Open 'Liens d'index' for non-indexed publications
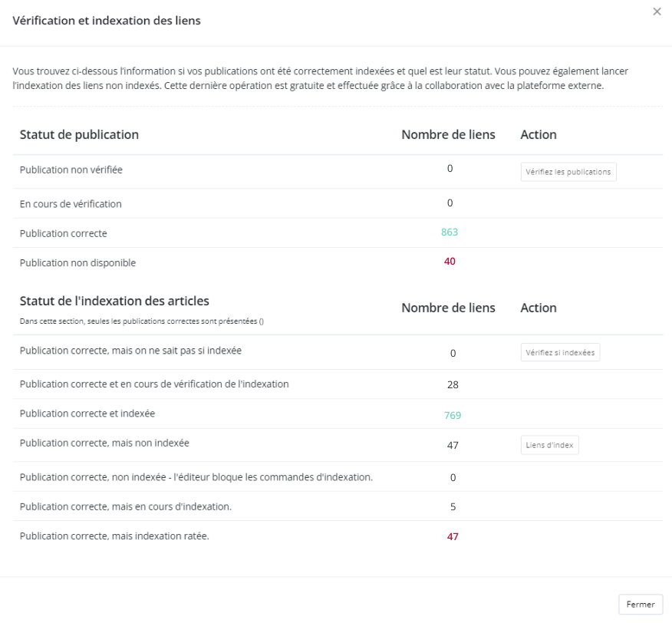 coord(549,445)
